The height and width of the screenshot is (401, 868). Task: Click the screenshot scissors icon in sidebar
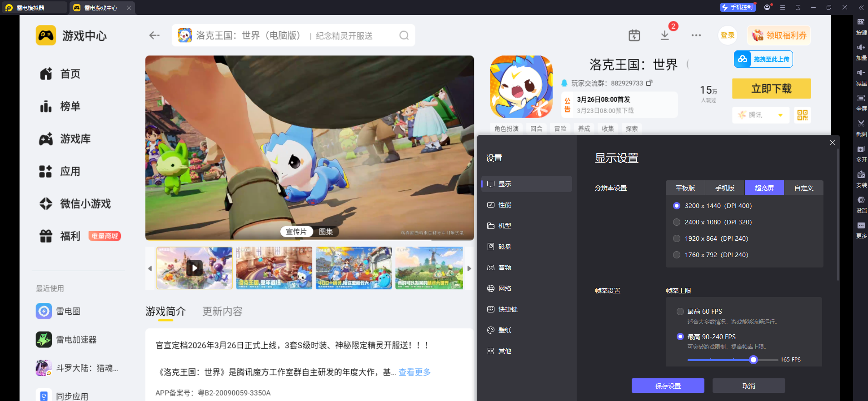click(x=861, y=124)
